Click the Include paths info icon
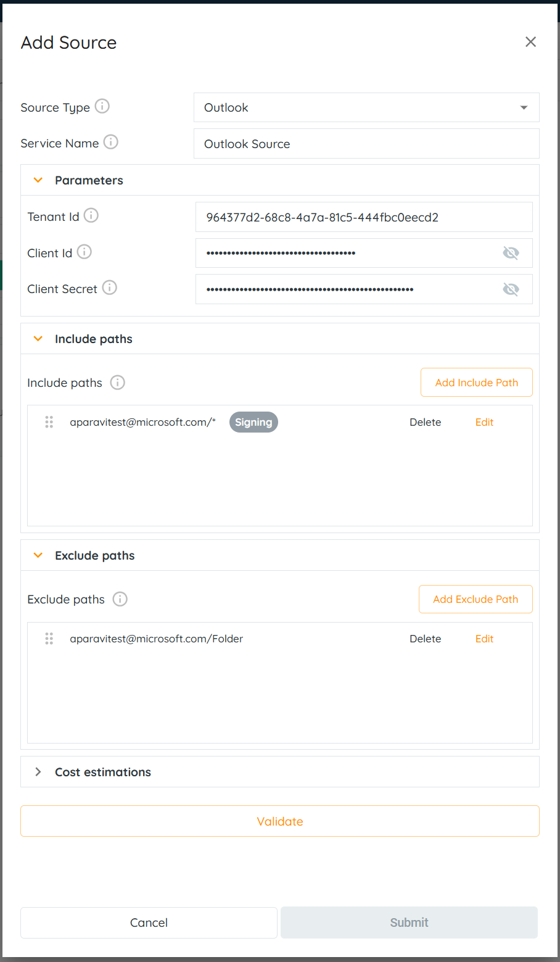The image size is (560, 962). tap(117, 383)
